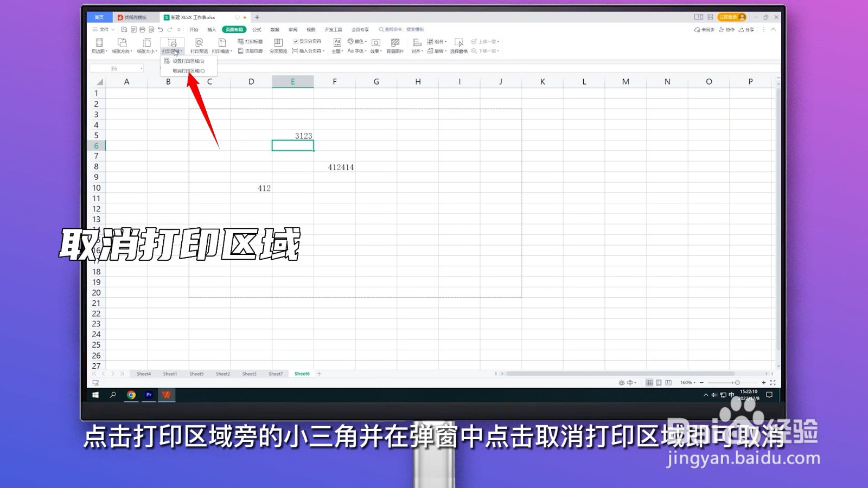The width and height of the screenshot is (868, 488).
Task: Switch to the 开发工具 ribbon tab
Action: point(333,29)
